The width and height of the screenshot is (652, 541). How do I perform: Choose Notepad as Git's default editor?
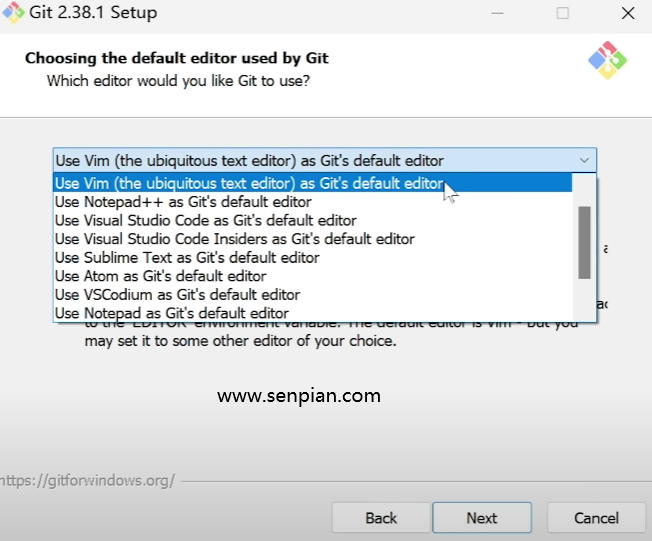coord(172,313)
